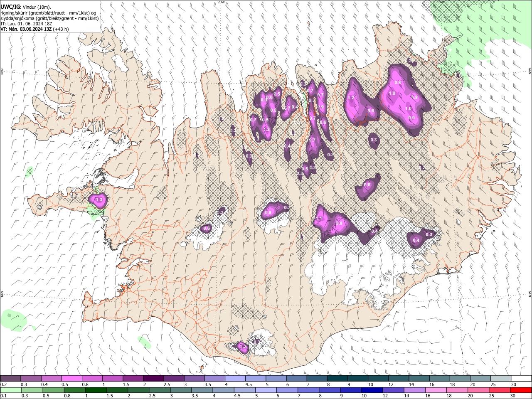Click upper legend swatch between 0.2 and 0.3
The width and height of the screenshot is (532, 399).
point(10,378)
